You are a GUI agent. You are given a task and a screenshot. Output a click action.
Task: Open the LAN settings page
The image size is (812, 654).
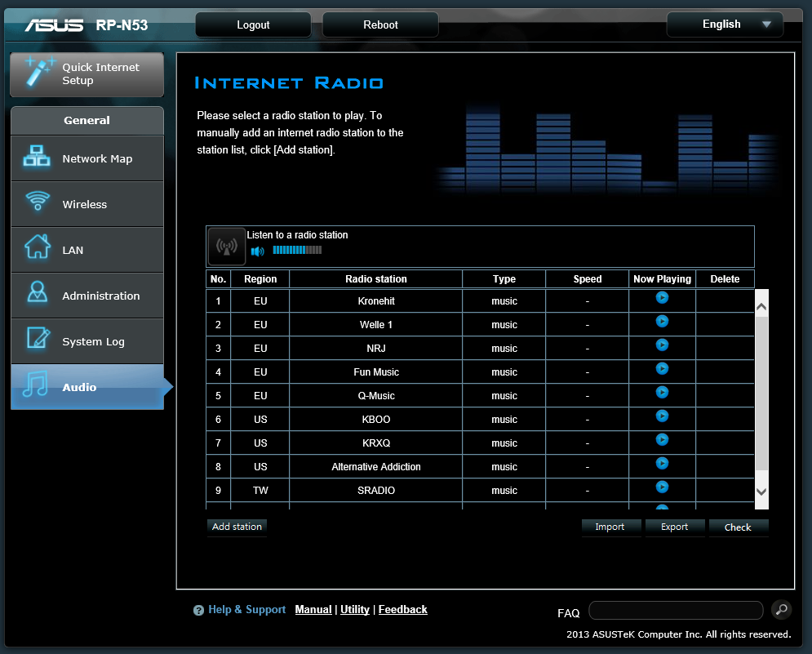pos(87,250)
